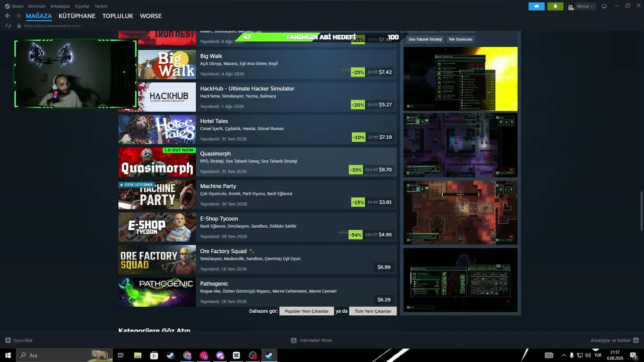Click the taskbar microphone icon
The image size is (644, 362).
[x=572, y=355]
